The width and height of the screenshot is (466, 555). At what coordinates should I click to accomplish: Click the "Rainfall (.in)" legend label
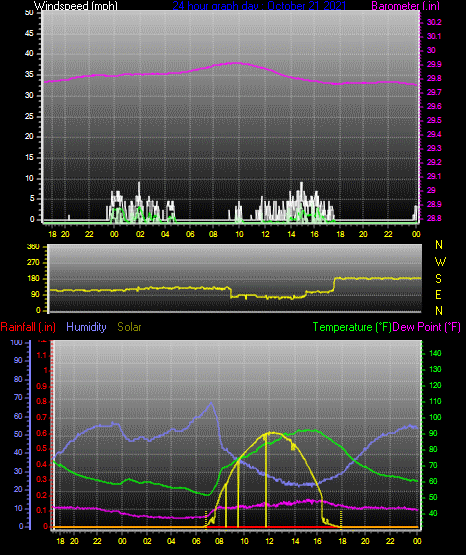(x=28, y=327)
